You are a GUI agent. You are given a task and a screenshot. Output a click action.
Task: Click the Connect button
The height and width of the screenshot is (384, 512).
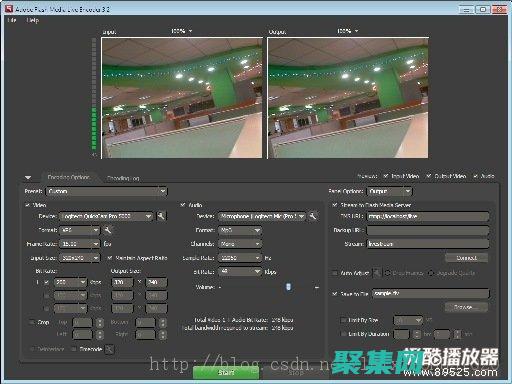point(467,258)
